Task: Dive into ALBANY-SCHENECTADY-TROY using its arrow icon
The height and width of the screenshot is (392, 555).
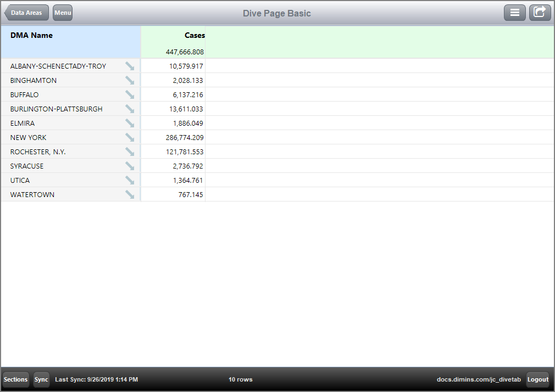Action: pyautogui.click(x=130, y=66)
